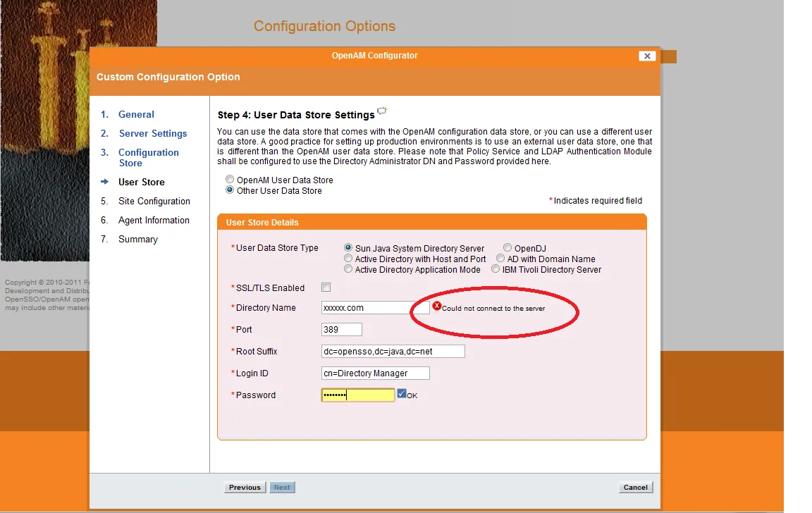Click the Directory Name input field
Viewport: 812px width, 513px height.
point(376,307)
